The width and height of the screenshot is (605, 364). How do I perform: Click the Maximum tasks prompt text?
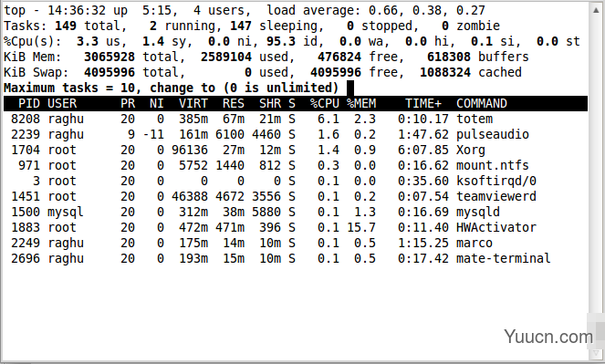pos(171,88)
